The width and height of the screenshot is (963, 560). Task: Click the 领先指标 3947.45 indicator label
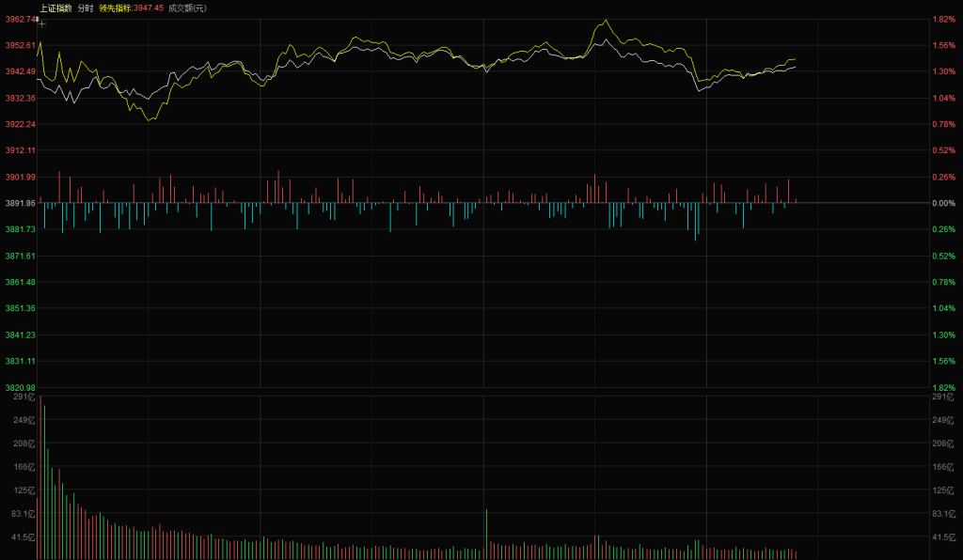coord(131,8)
